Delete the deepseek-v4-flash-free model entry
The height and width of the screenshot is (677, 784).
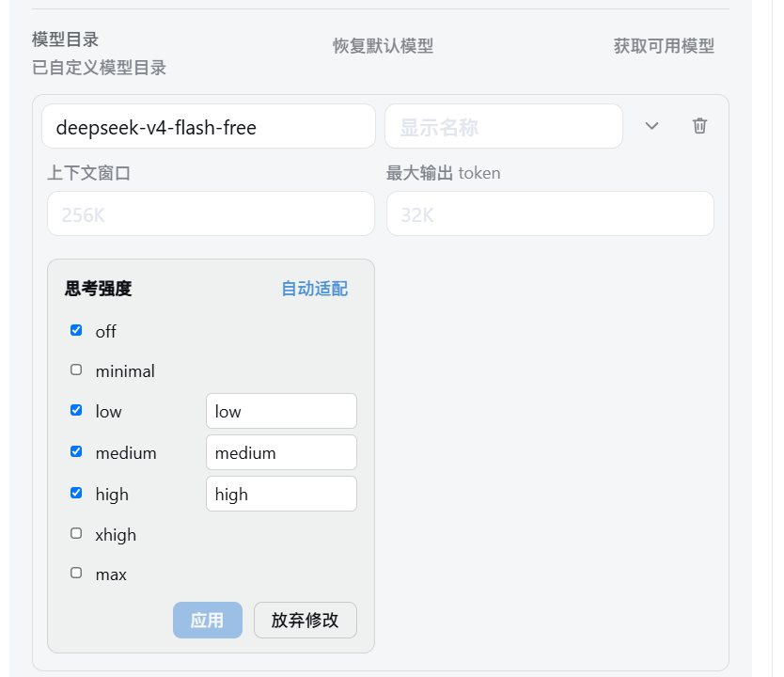(x=699, y=126)
